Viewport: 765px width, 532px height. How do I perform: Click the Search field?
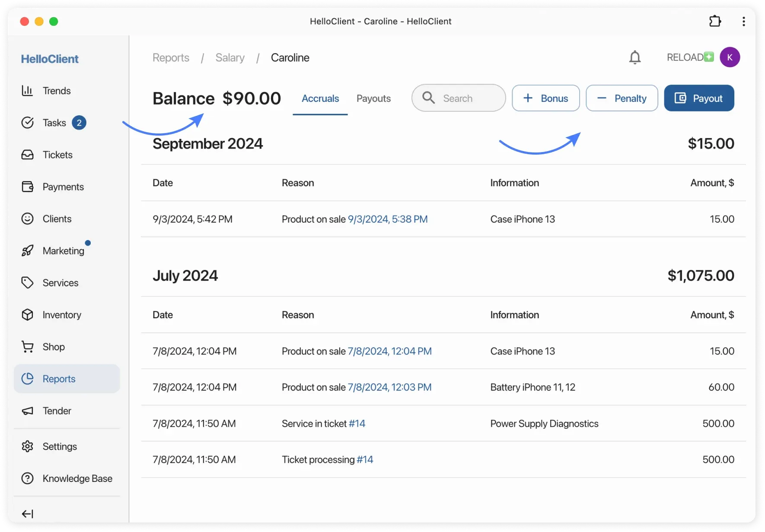(x=458, y=98)
